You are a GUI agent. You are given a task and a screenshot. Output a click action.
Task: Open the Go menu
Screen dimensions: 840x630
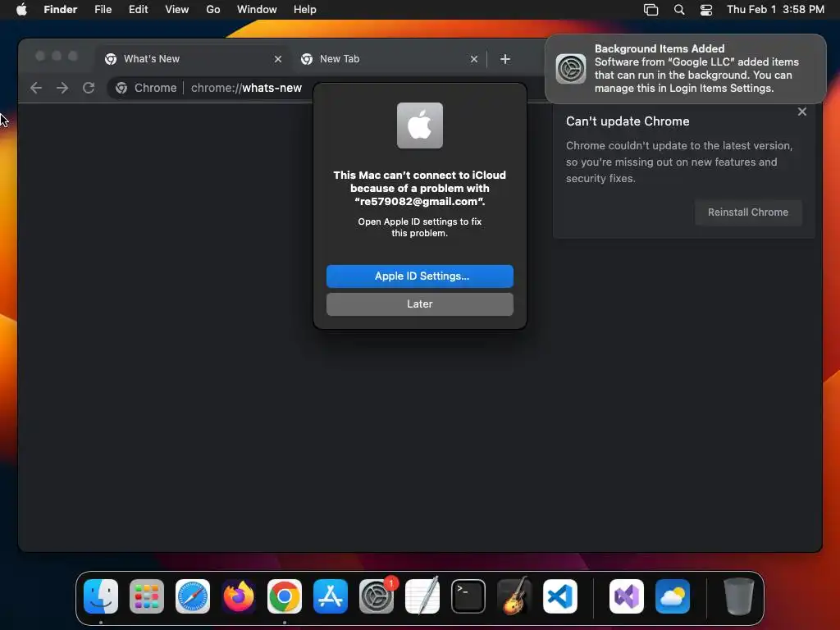[213, 10]
